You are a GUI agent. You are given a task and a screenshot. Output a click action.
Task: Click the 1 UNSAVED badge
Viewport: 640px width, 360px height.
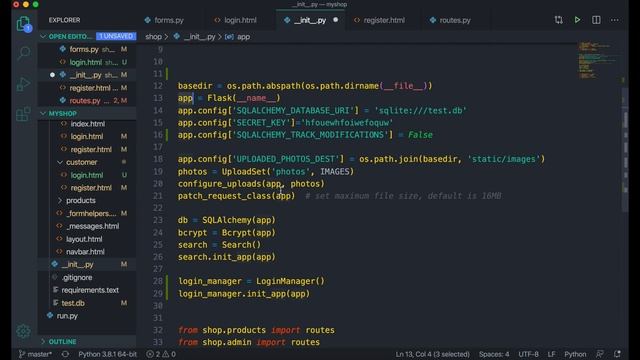pyautogui.click(x=116, y=36)
